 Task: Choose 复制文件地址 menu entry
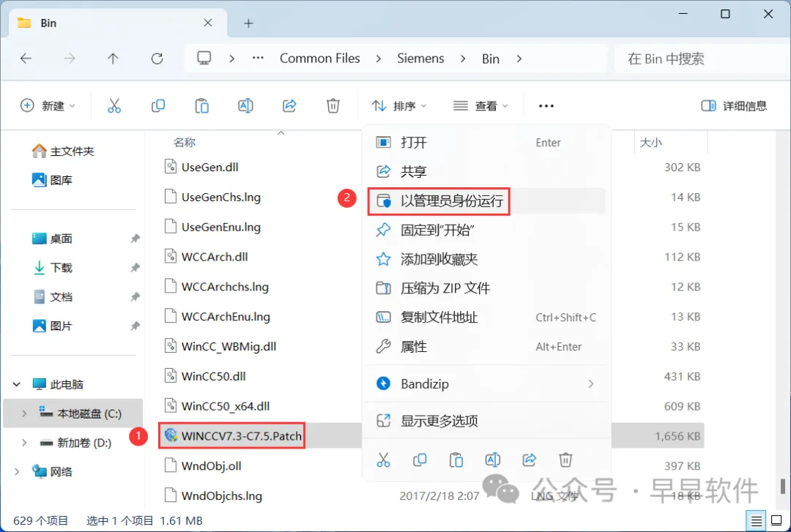click(486, 318)
